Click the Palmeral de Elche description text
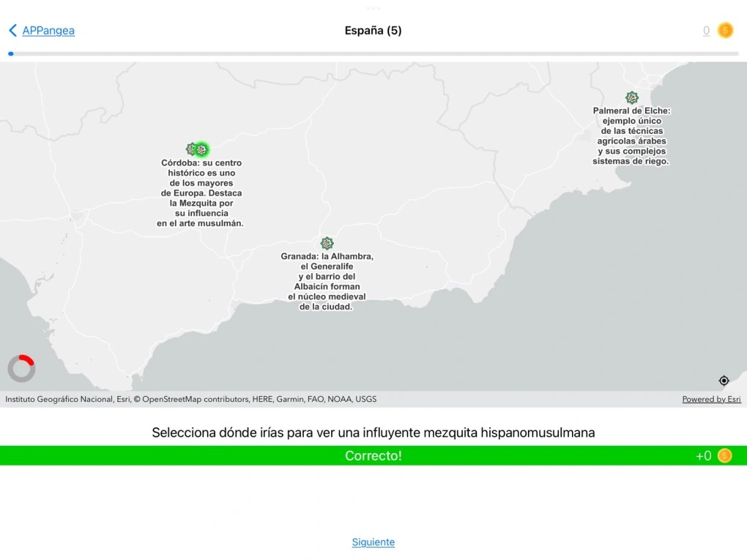The height and width of the screenshot is (560, 747). tap(631, 136)
